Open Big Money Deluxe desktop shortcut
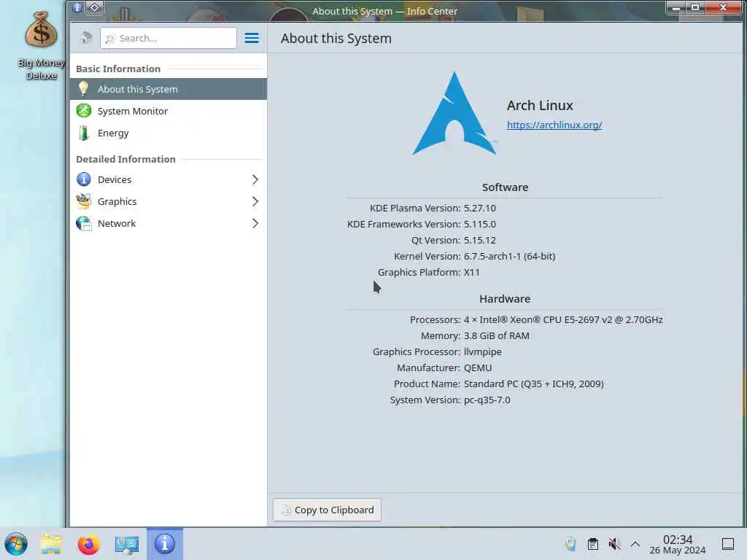747x560 pixels. pos(41,46)
